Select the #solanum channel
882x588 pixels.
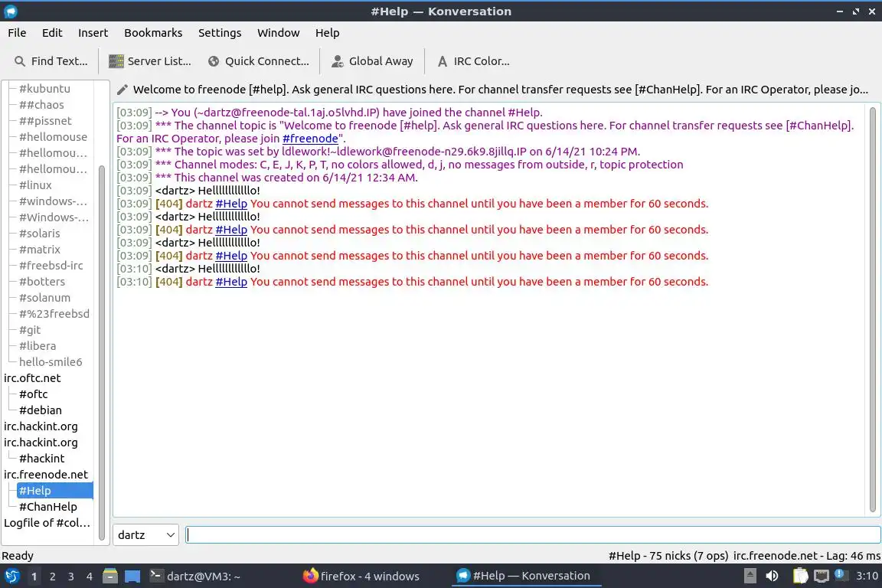click(x=45, y=298)
